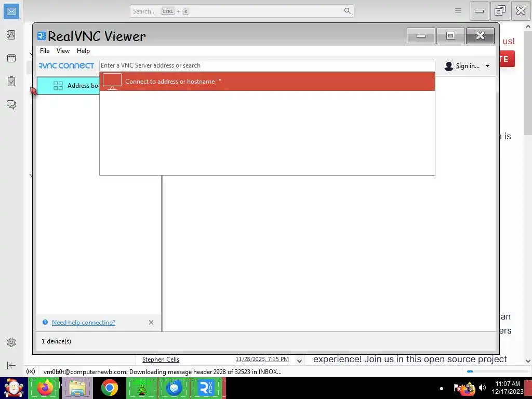Click the Action Center flag tray icon
Image resolution: width=532 pixels, height=399 pixels.
pos(457,388)
